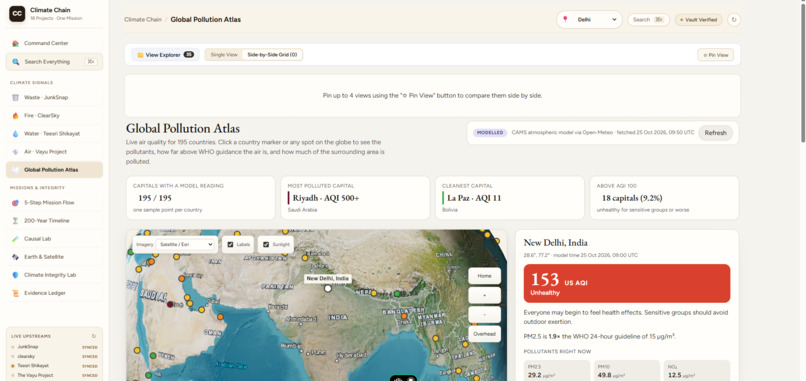Image resolution: width=806 pixels, height=381 pixels.
Task: Click the Vault Verified badge
Action: (x=699, y=20)
